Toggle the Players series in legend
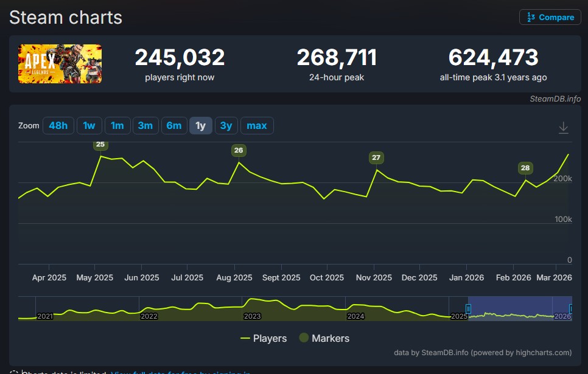 (x=264, y=338)
